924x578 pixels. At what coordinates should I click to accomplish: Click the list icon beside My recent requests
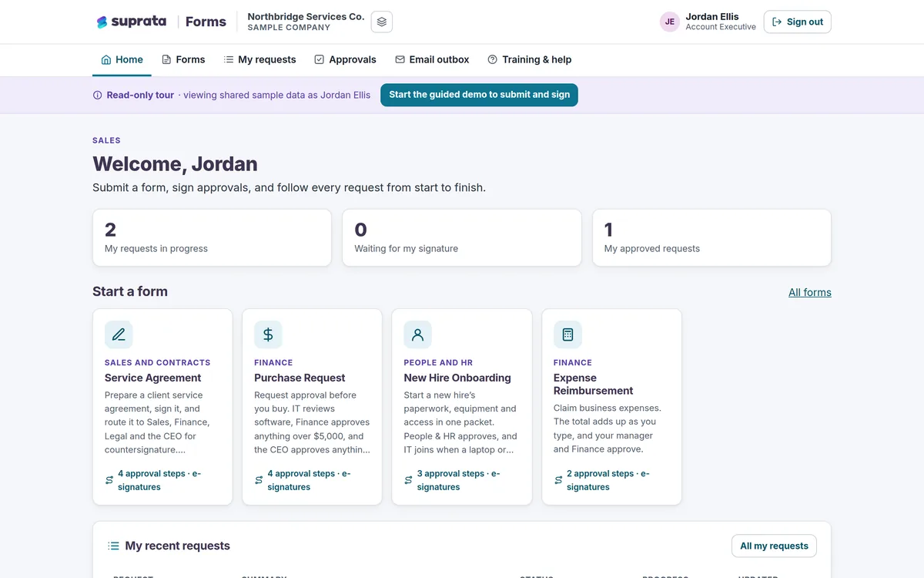(x=113, y=546)
